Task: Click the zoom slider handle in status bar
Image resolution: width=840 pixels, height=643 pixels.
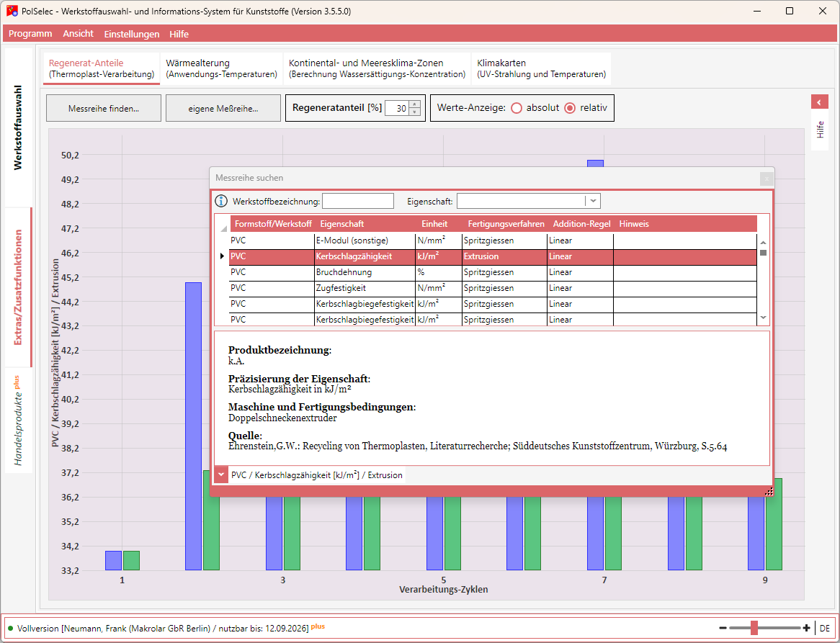Action: [x=754, y=627]
